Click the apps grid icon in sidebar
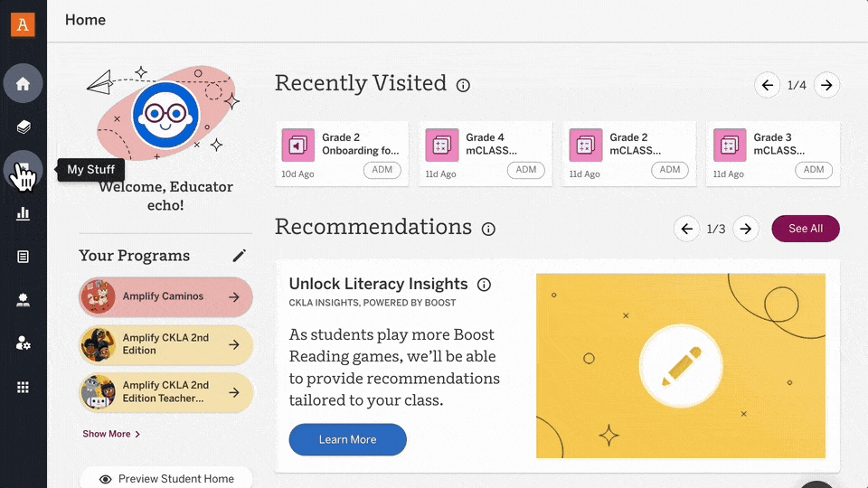Image resolution: width=868 pixels, height=488 pixels. pyautogui.click(x=23, y=387)
